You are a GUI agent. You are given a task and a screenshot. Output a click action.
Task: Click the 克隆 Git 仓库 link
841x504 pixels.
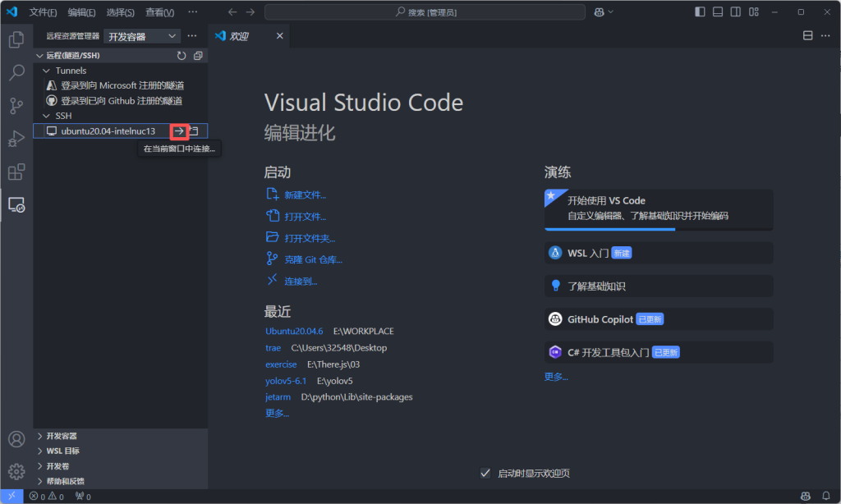[x=313, y=259]
